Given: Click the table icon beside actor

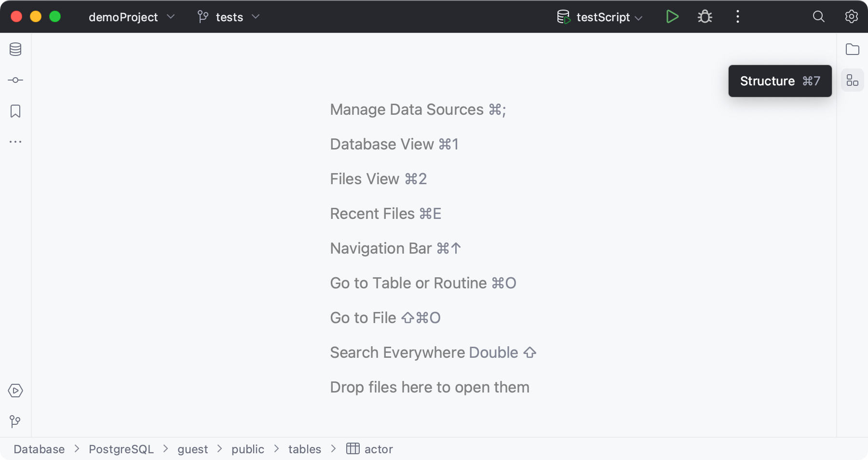Looking at the screenshot, I should point(353,449).
